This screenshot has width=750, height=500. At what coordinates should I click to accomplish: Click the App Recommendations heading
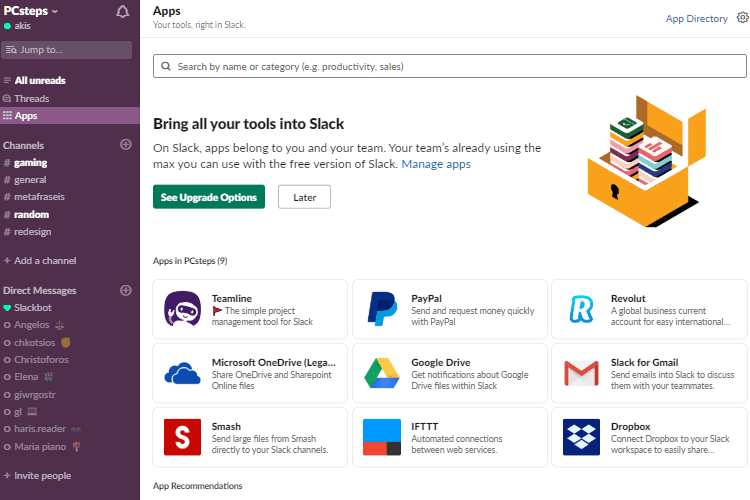click(198, 486)
